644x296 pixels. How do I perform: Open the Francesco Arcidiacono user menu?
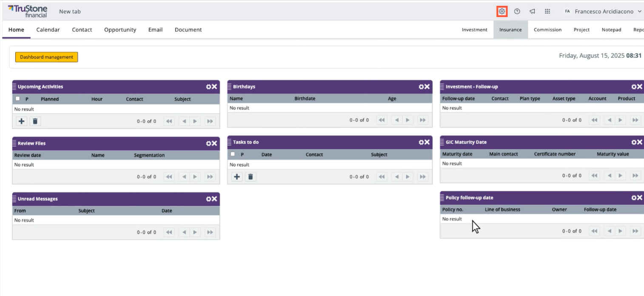604,11
